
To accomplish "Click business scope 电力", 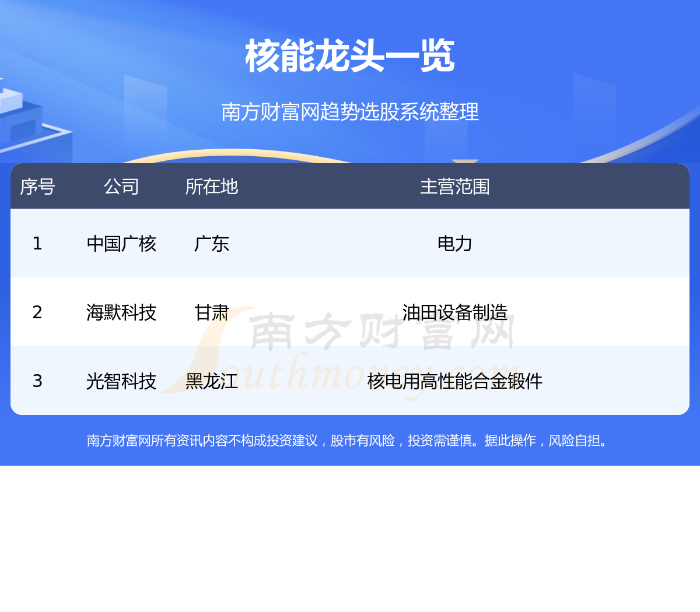I will [455, 244].
